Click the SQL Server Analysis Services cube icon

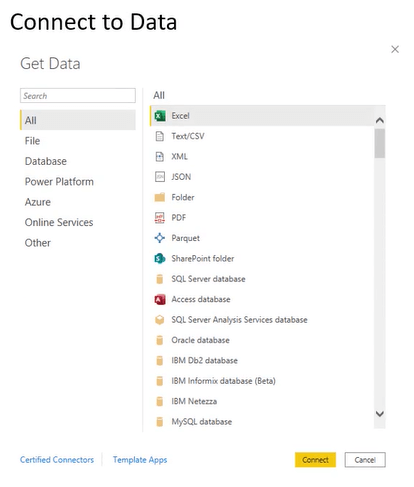click(160, 320)
